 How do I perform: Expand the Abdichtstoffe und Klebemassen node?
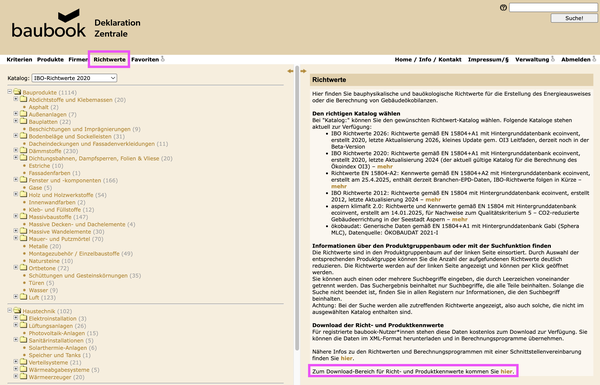tap(16, 99)
